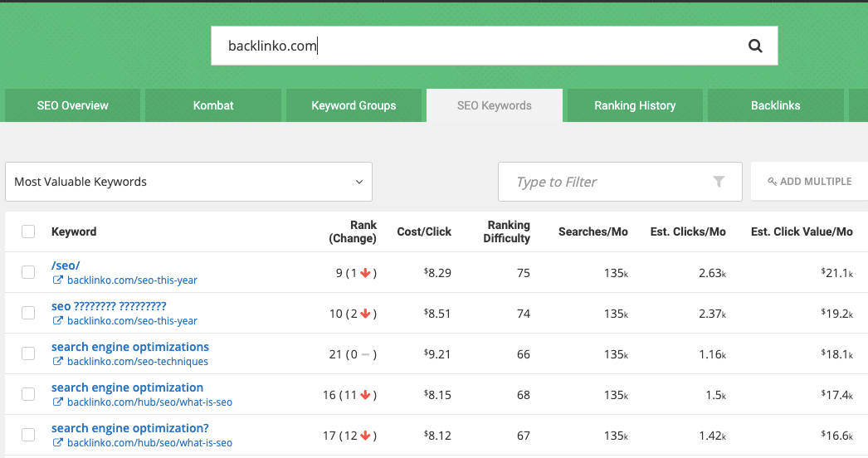868x458 pixels.
Task: Open the Ranking History tab
Action: (635, 105)
